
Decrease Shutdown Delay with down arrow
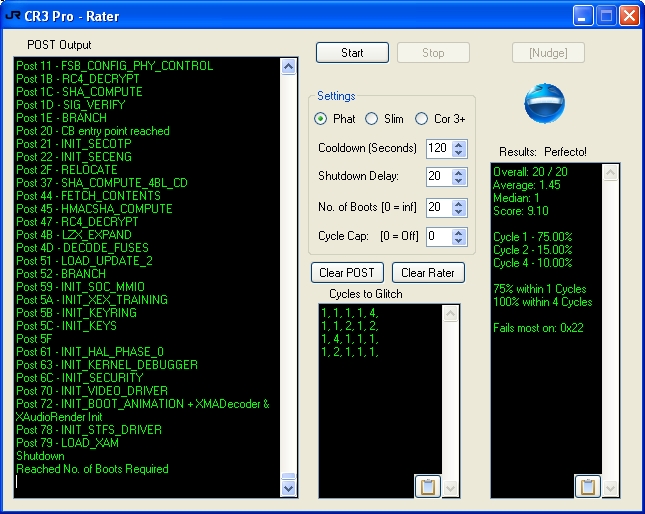[x=459, y=181]
